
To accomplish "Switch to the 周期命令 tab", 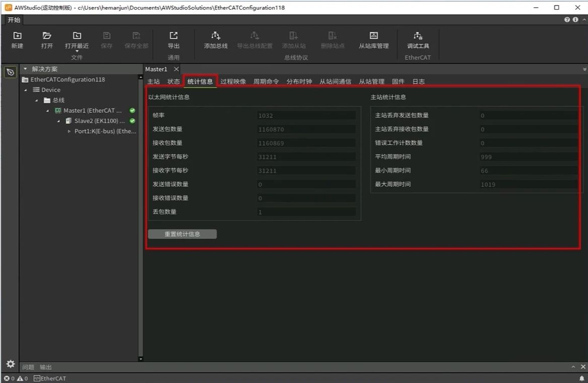I will (x=266, y=82).
